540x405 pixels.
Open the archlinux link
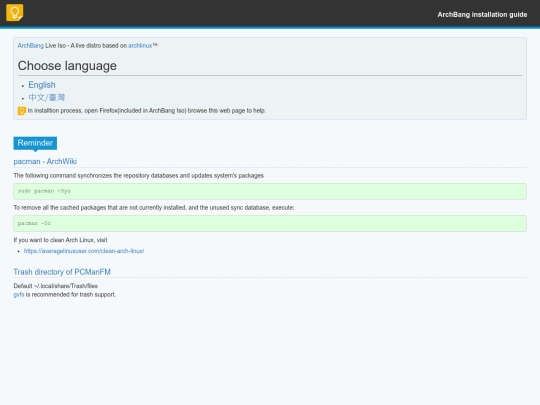[140, 45]
